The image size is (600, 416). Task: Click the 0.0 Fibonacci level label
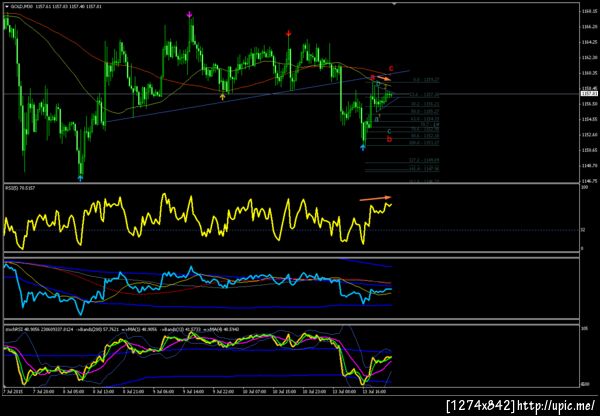(x=426, y=80)
